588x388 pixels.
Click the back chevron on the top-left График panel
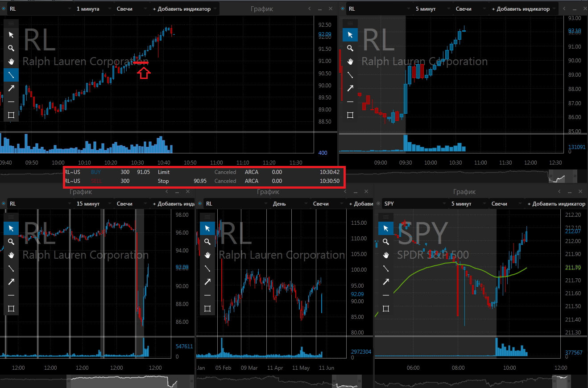tap(310, 9)
